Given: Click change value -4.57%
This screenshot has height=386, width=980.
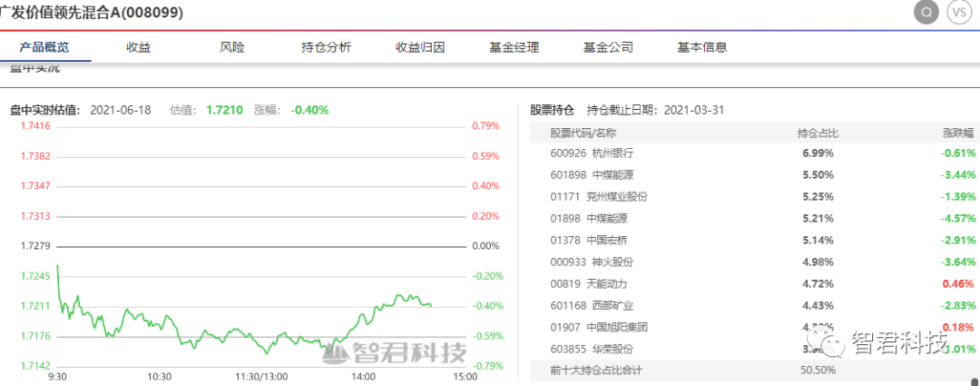Looking at the screenshot, I should coord(957,218).
